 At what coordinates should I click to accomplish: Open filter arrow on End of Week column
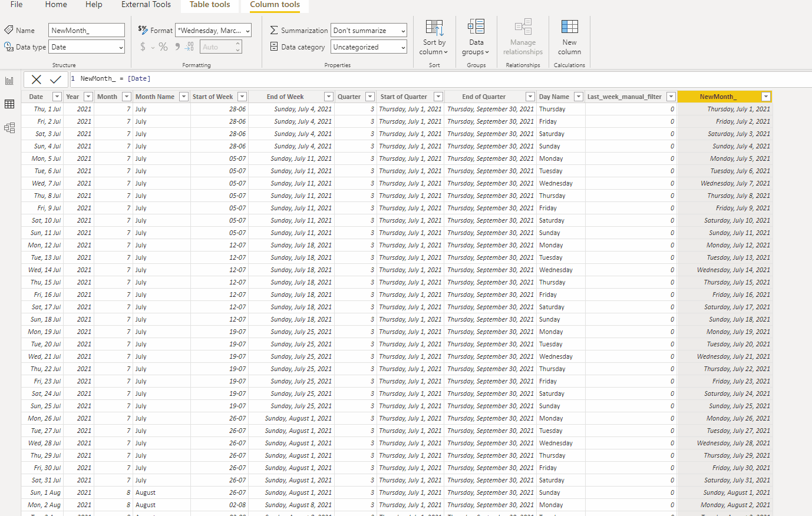[329, 97]
